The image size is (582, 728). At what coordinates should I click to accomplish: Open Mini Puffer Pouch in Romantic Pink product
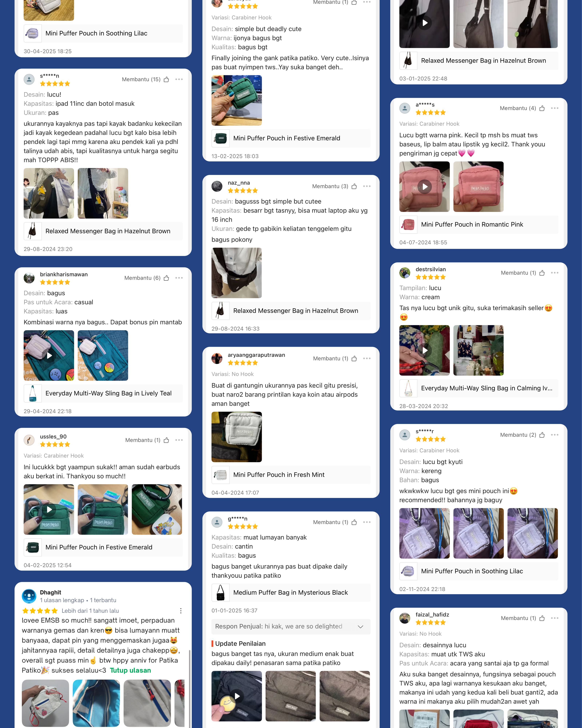[478, 224]
